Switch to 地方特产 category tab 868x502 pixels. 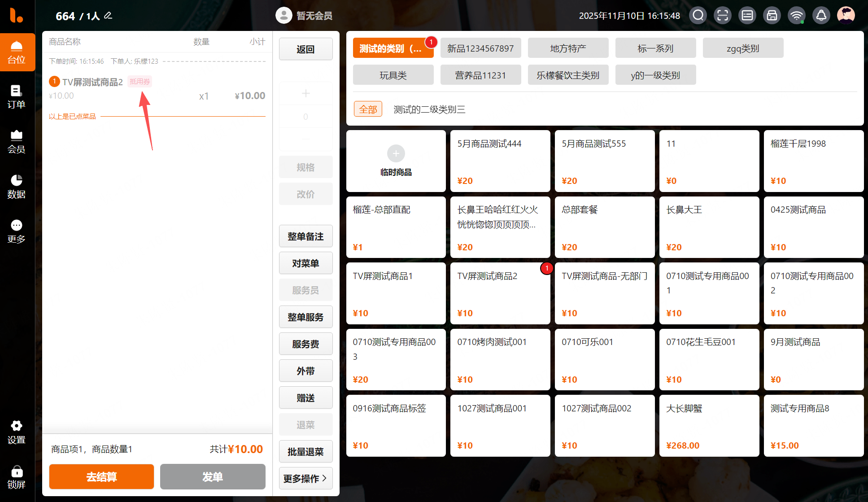tap(568, 48)
